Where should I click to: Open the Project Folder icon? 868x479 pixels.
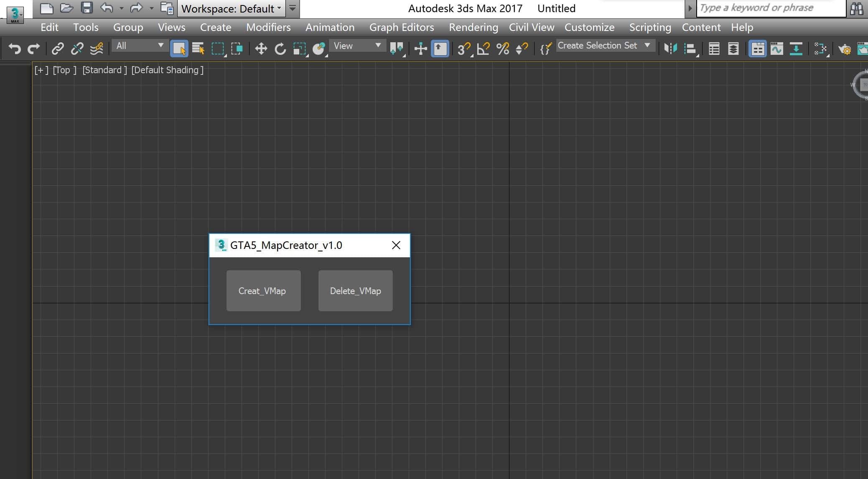pos(167,8)
